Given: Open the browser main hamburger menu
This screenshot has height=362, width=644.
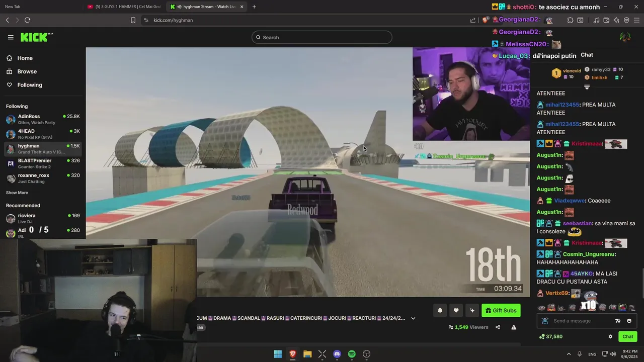Looking at the screenshot, I should [637, 20].
